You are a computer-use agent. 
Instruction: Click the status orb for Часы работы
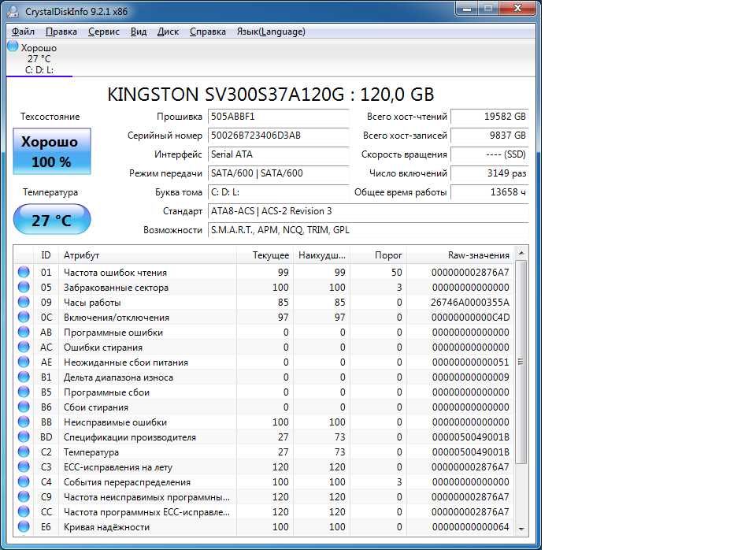click(x=24, y=302)
